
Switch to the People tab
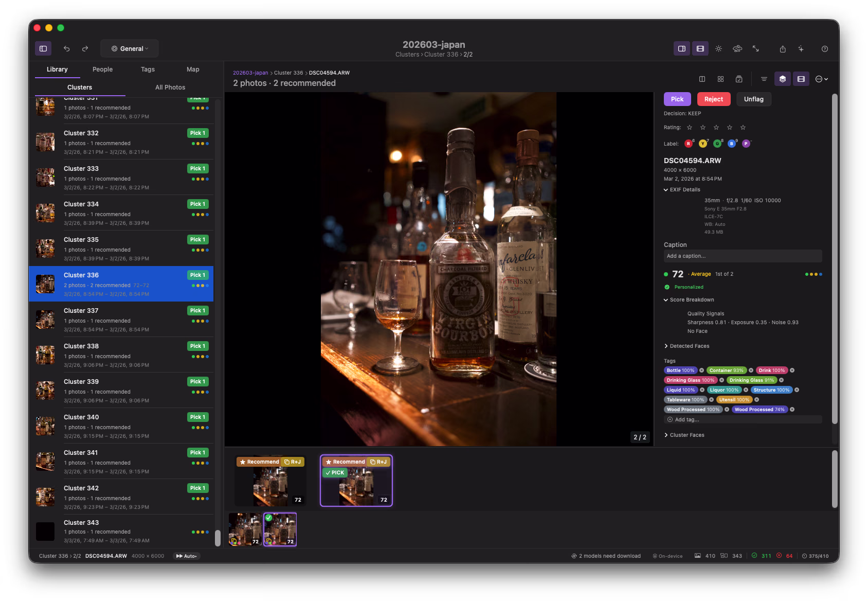pyautogui.click(x=102, y=69)
